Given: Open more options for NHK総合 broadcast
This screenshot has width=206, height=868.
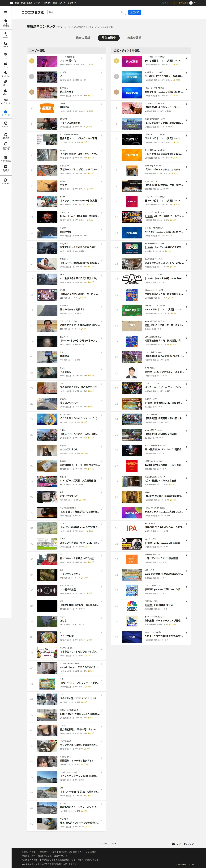Looking at the screenshot, I should [x=186, y=73].
